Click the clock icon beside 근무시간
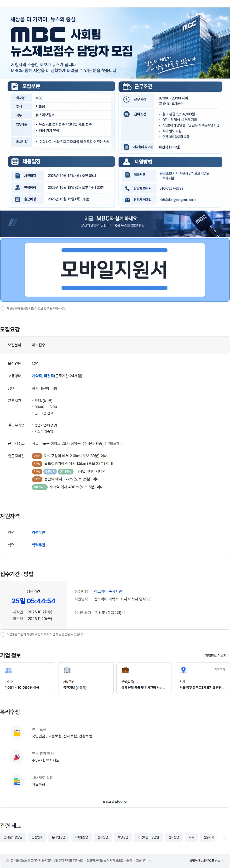The height and width of the screenshot is (868, 230). pos(126,99)
